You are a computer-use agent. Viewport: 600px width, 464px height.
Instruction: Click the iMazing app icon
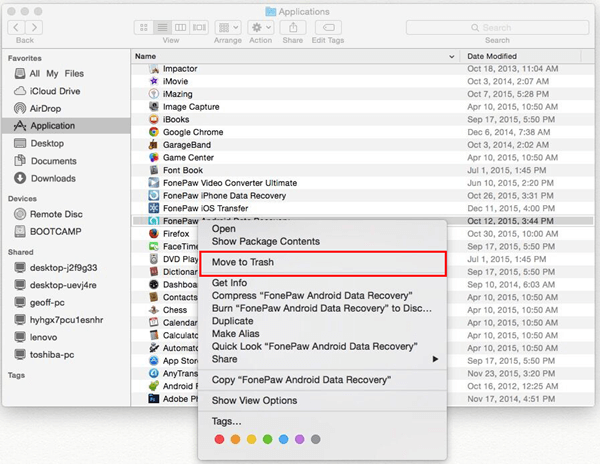pyautogui.click(x=154, y=94)
